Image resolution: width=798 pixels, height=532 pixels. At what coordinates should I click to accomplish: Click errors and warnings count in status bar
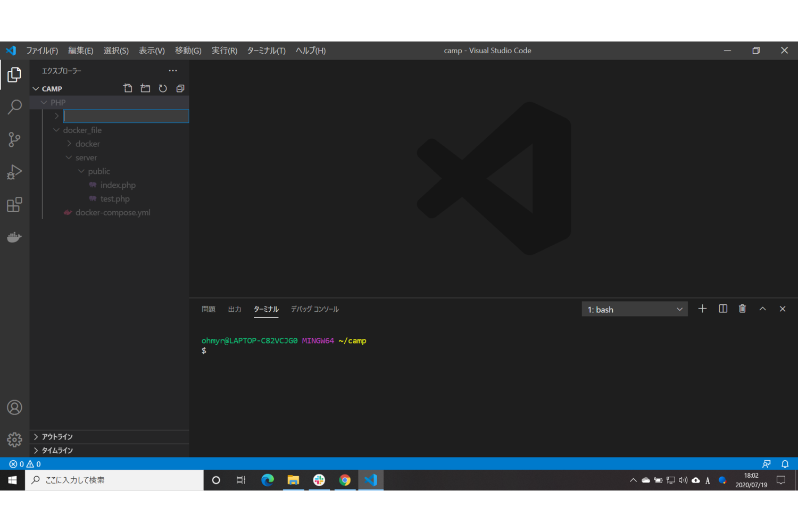(25, 464)
